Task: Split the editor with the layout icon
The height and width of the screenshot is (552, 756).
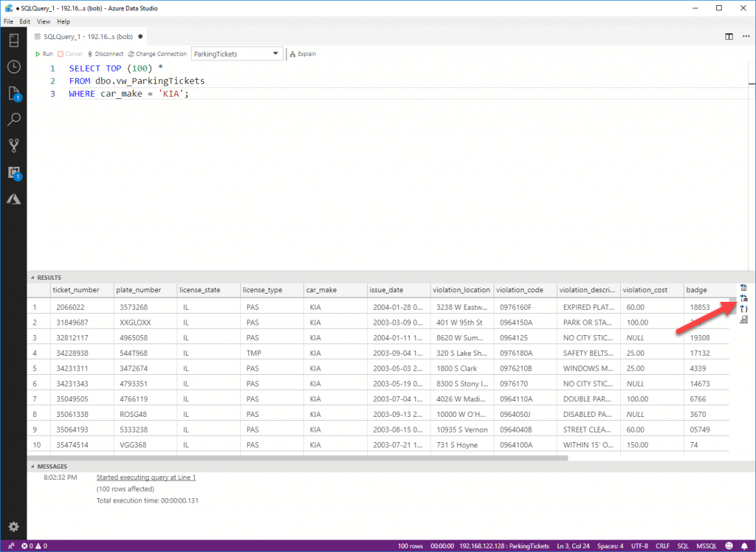Action: (729, 37)
